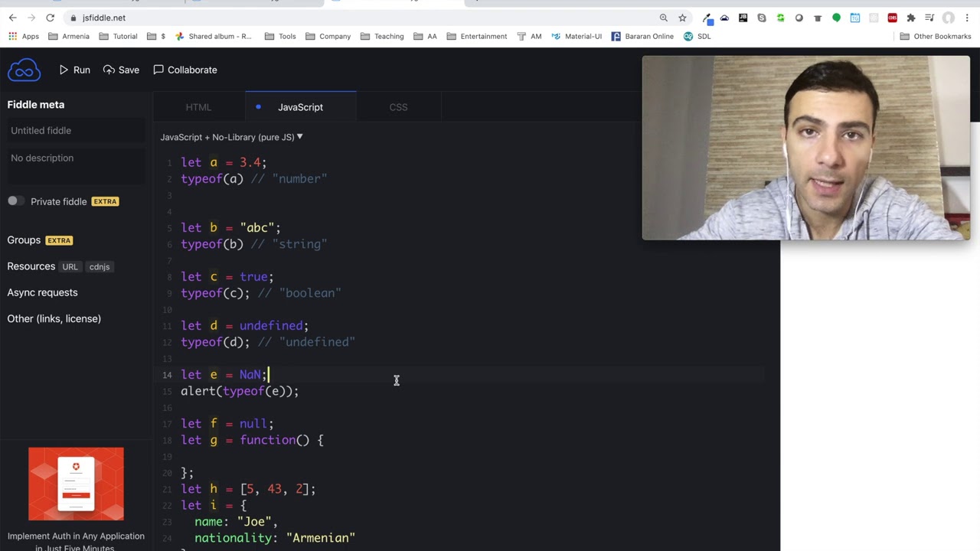Open the JetBrains JB extension
980x551 pixels.
pos(743,18)
